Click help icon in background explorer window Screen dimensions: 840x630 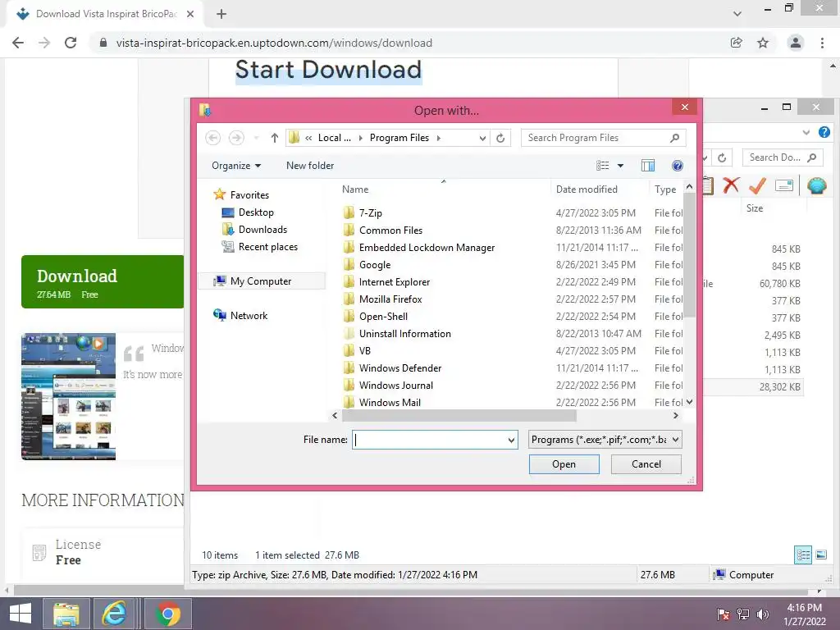click(x=824, y=132)
